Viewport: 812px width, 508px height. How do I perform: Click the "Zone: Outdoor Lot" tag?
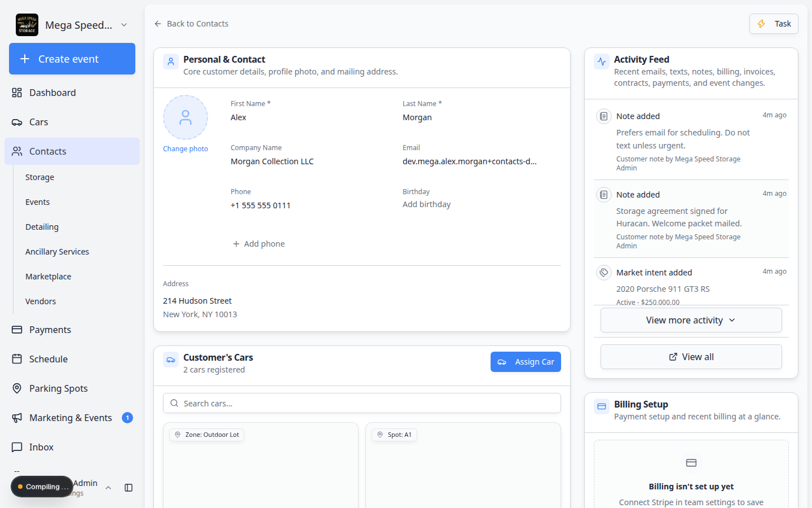207,435
